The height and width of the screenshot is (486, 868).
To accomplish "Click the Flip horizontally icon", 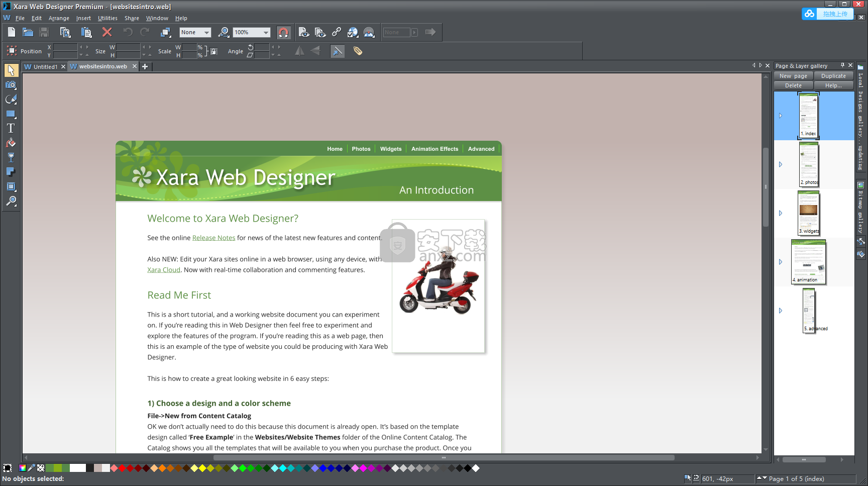I will (299, 51).
